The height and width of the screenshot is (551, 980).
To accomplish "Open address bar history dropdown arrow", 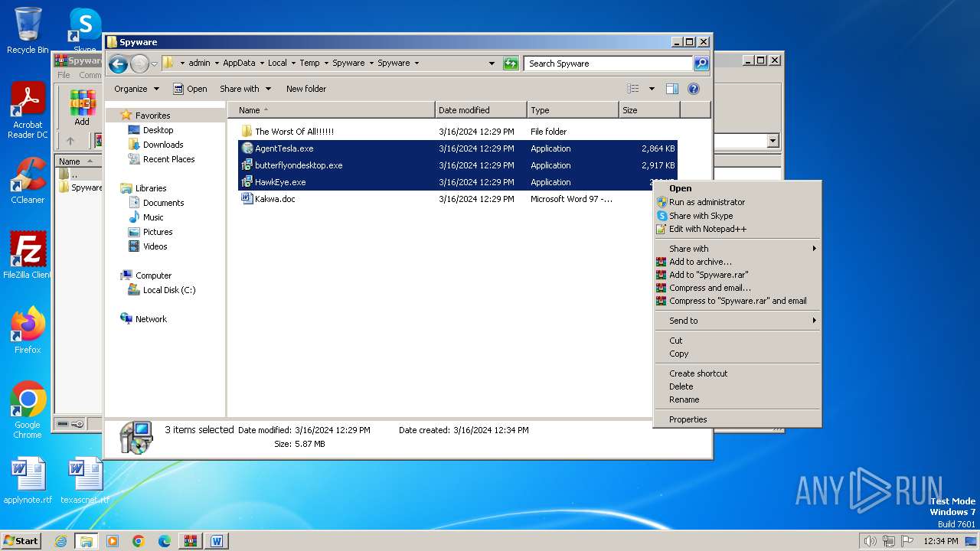I will [x=492, y=64].
